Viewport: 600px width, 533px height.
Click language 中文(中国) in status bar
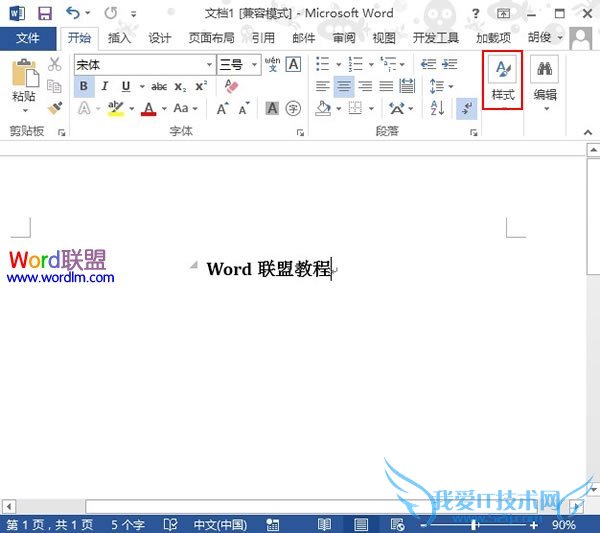point(220,525)
